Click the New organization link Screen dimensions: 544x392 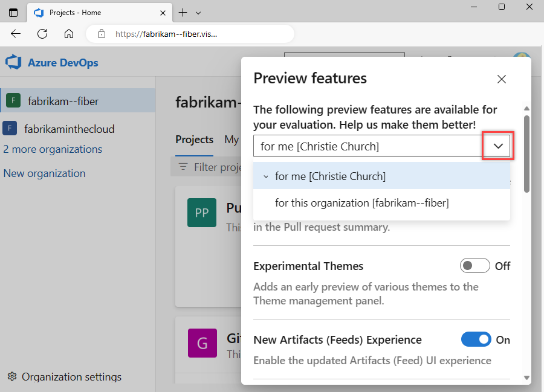pos(44,173)
